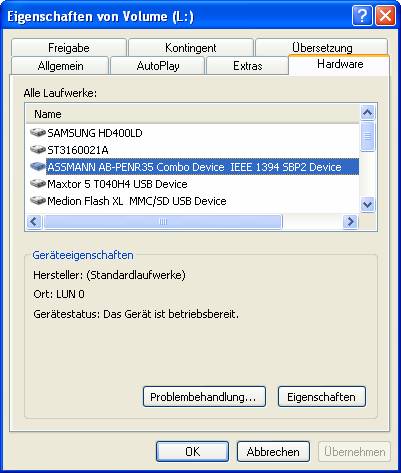Switch to the Allgemein tab
Image resolution: width=401 pixels, height=473 pixels.
tap(60, 66)
